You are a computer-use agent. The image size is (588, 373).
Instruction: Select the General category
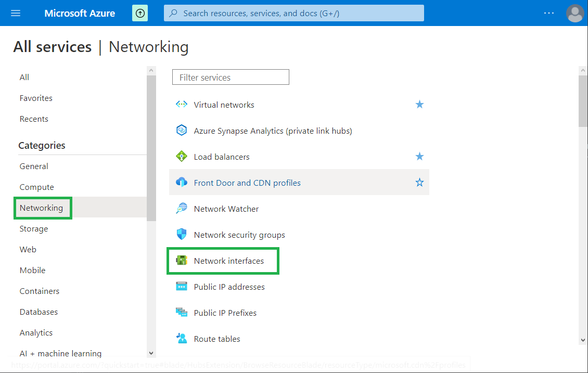pyautogui.click(x=34, y=166)
